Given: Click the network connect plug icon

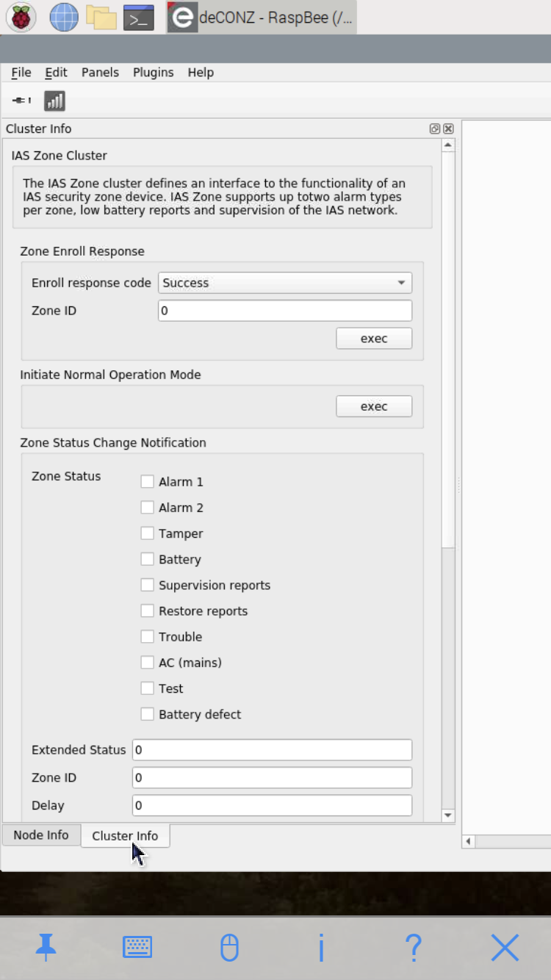Looking at the screenshot, I should click(x=22, y=101).
